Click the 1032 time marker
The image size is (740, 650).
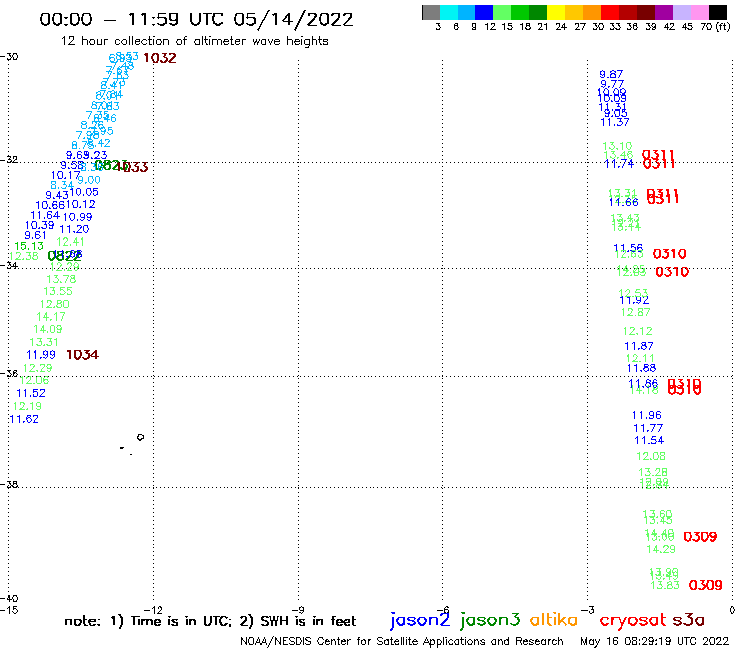[x=160, y=58]
